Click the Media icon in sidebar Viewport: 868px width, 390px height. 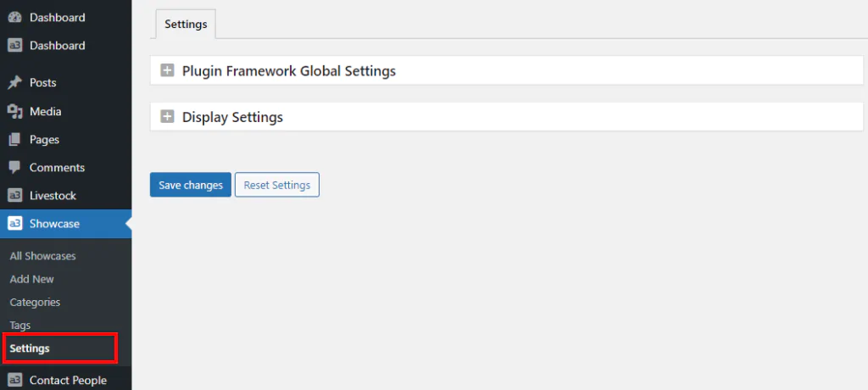14,111
